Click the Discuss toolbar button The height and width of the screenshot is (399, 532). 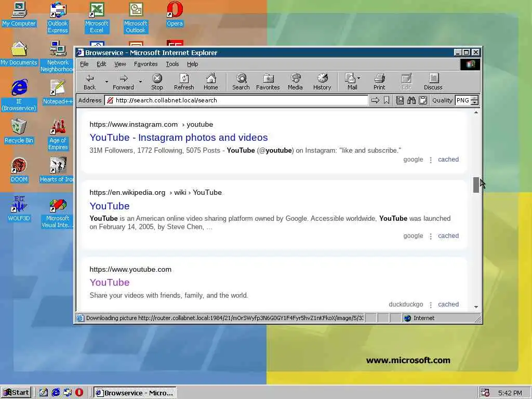coord(433,82)
